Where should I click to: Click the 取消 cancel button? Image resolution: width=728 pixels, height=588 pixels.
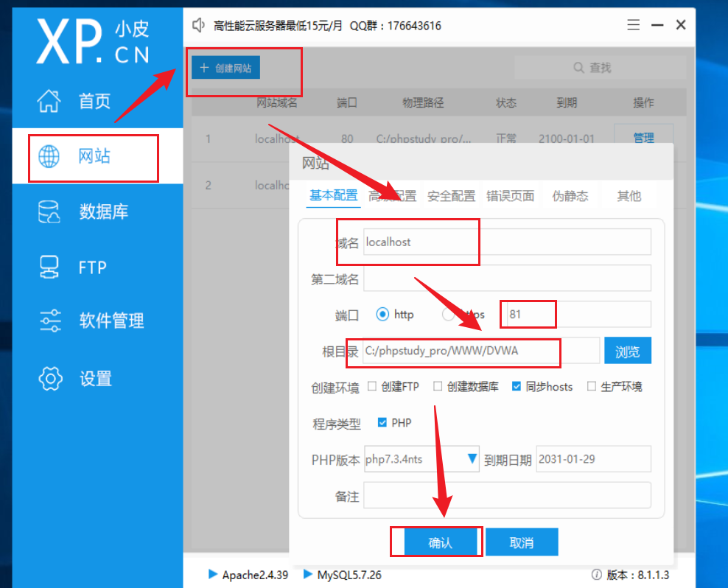click(522, 542)
